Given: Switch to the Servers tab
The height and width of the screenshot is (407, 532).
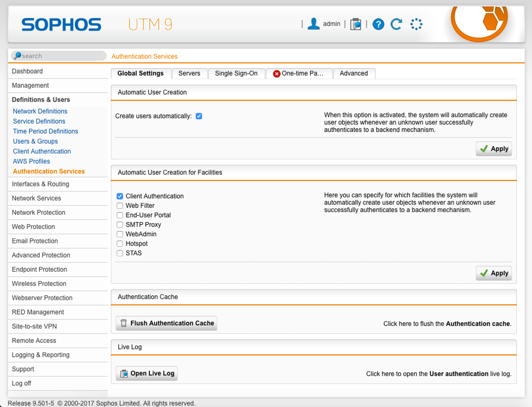Looking at the screenshot, I should [x=189, y=74].
